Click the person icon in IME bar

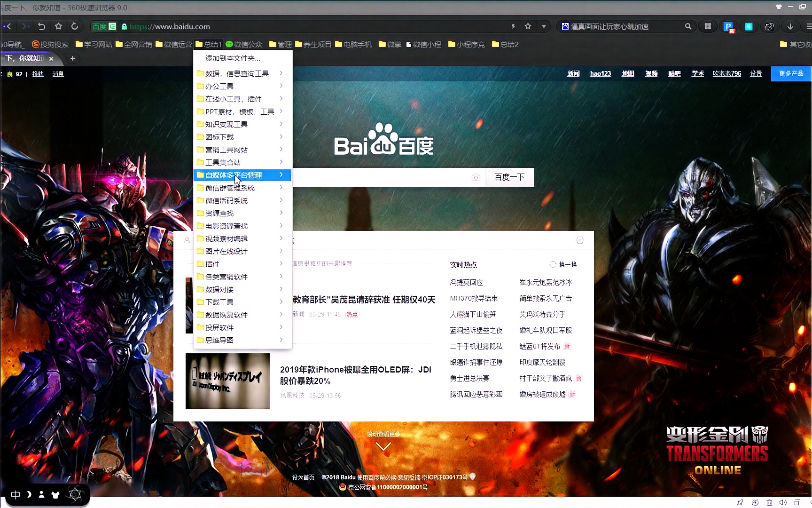[x=41, y=494]
